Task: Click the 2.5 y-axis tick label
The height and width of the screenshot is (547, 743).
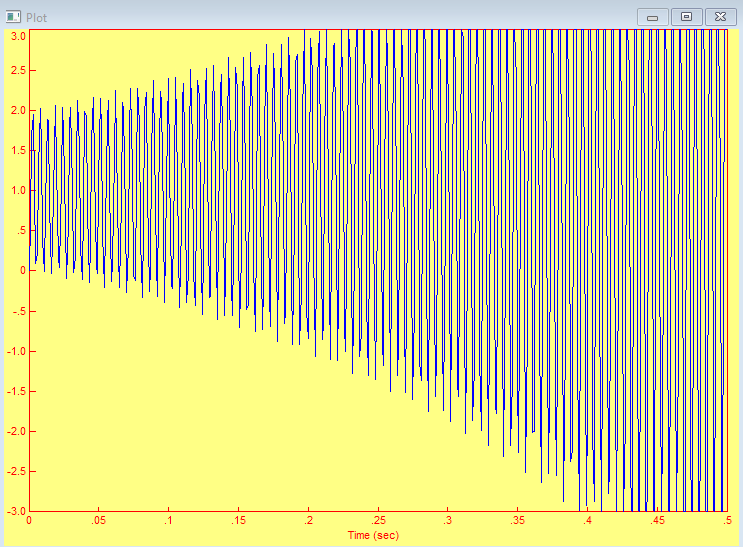Action: click(17, 70)
